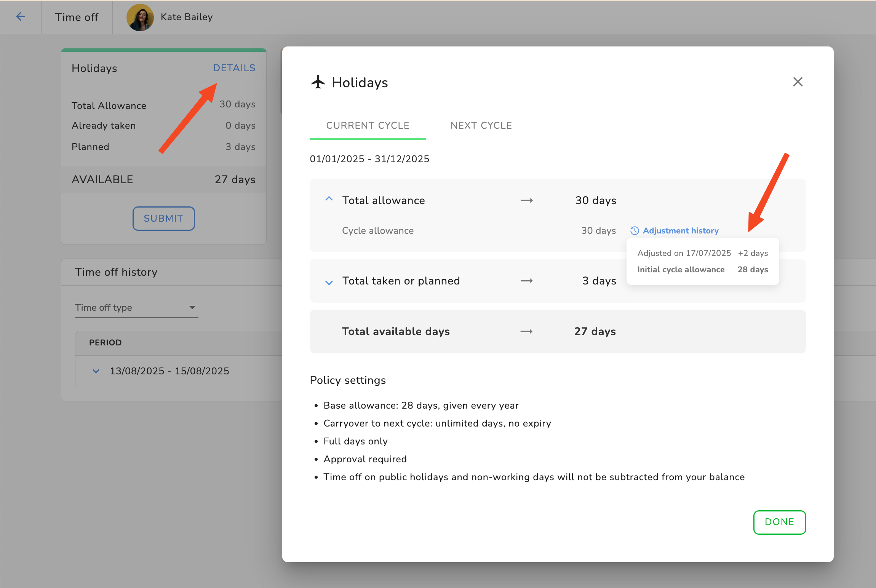Click the Time off header label

point(77,17)
